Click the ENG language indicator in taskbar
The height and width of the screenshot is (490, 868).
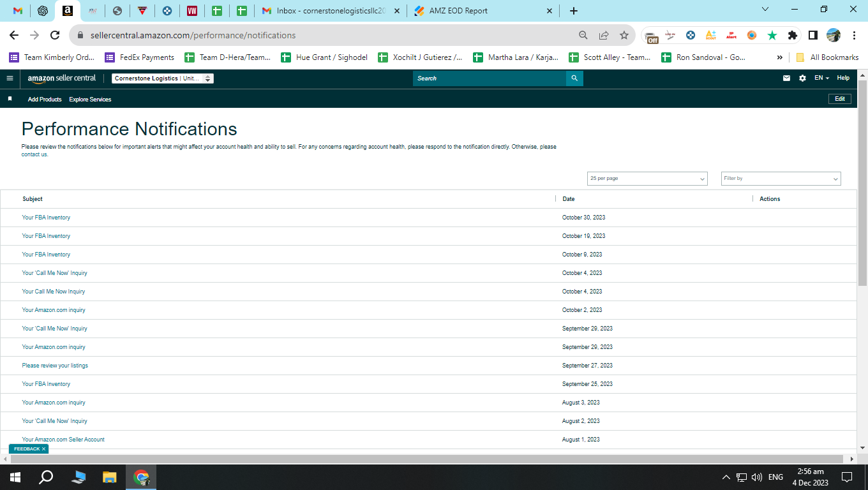click(x=775, y=477)
